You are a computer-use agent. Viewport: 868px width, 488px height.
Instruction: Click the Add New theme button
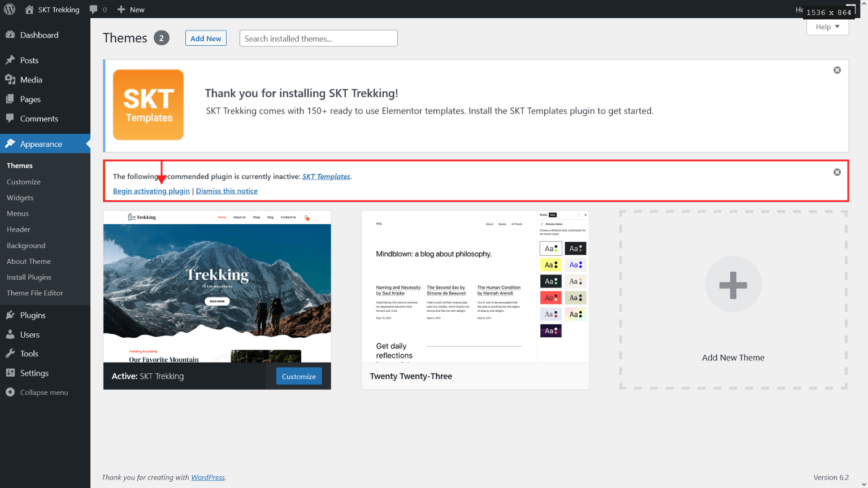206,38
